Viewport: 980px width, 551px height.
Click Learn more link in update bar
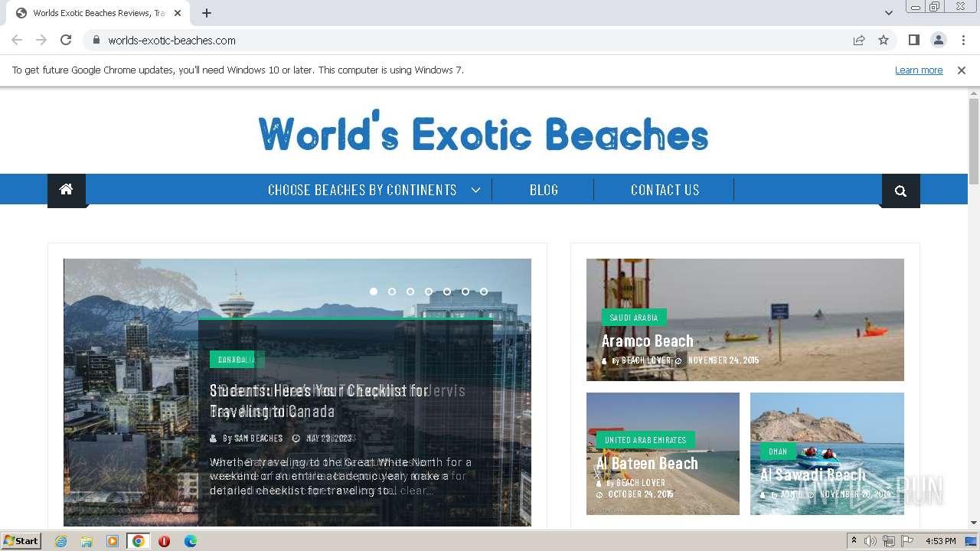click(x=919, y=70)
